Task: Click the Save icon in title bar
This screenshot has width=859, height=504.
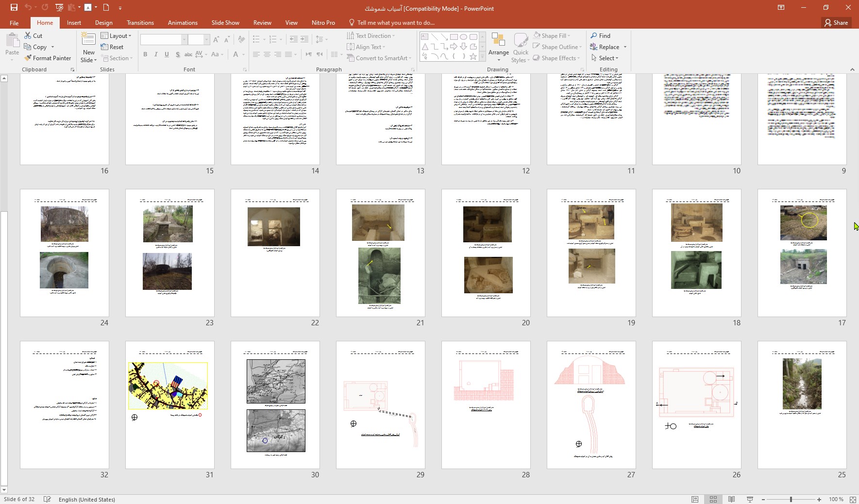Action: pos(14,7)
